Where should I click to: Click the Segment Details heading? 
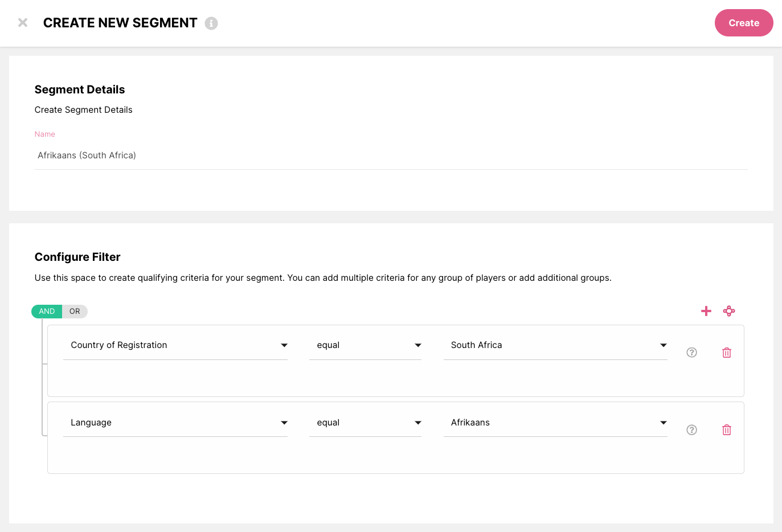coord(80,89)
